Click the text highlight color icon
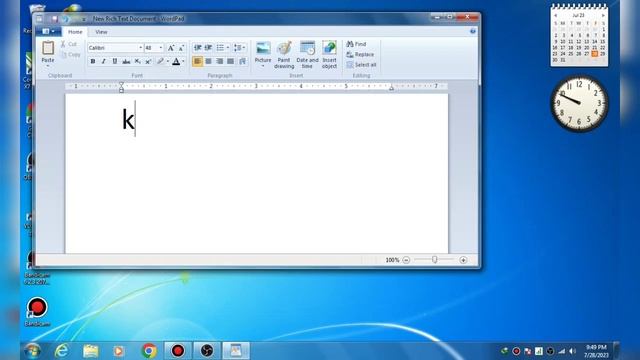 (x=160, y=61)
